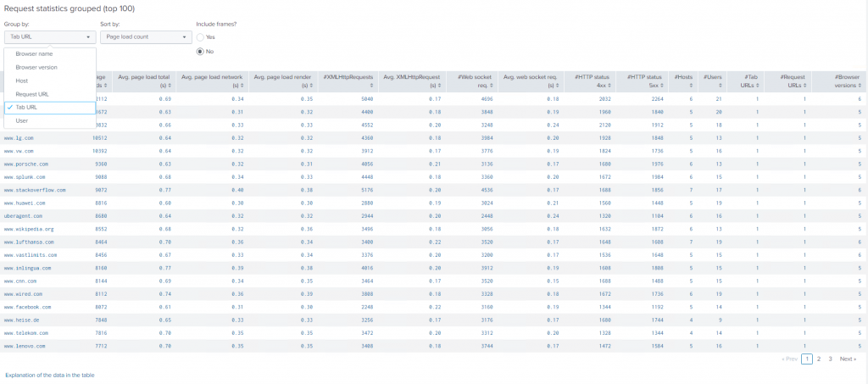Open the Sort by dropdown showing Page load count
The image size is (868, 384).
(146, 37)
